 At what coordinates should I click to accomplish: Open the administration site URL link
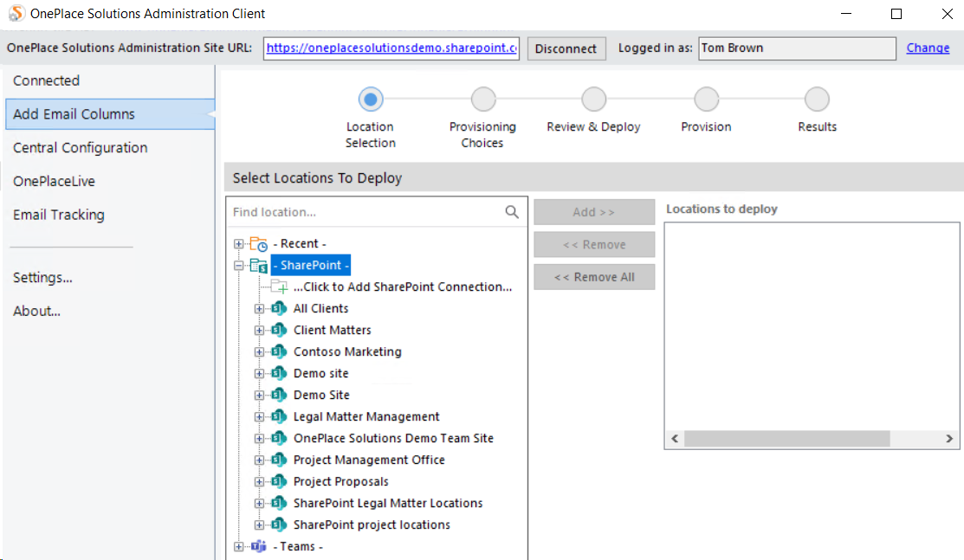tap(391, 48)
